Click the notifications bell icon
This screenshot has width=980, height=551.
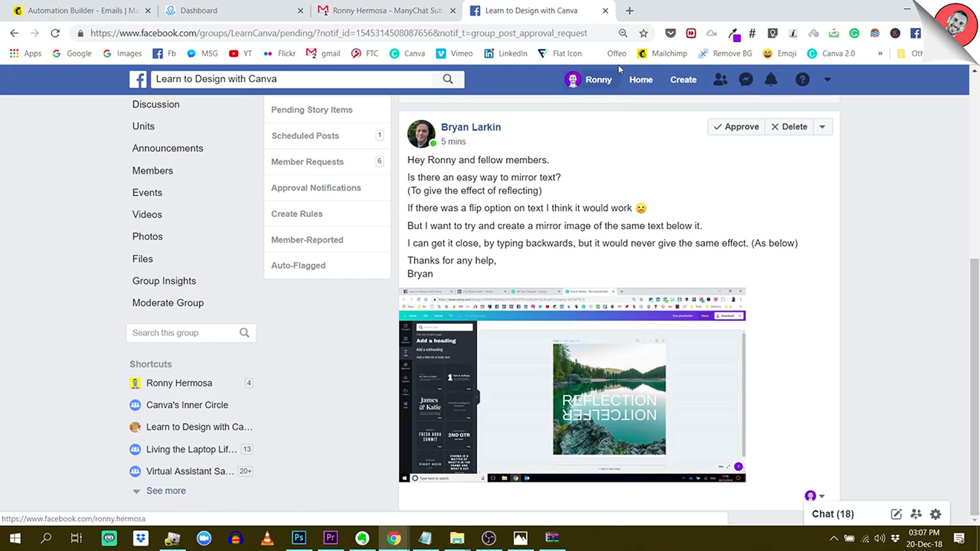click(x=771, y=80)
